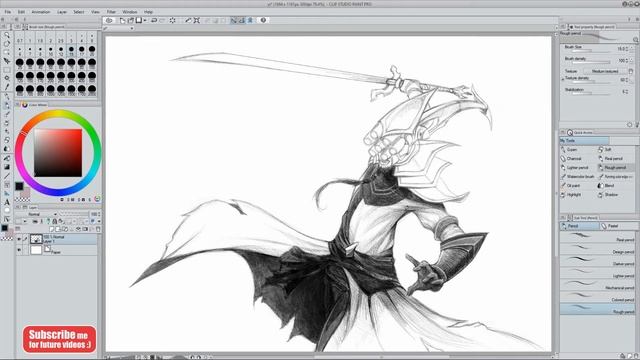Click New raster layer icon
The image size is (640, 360).
point(52,229)
